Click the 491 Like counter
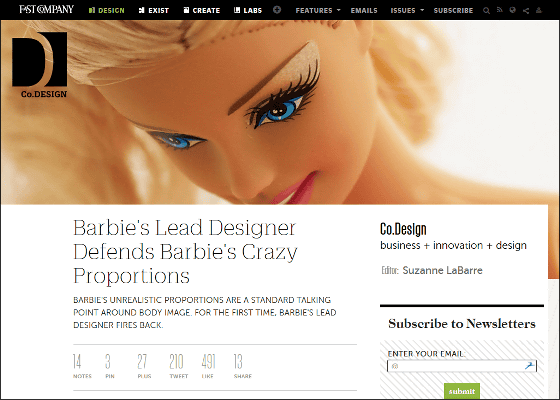This screenshot has height=400, width=560. pyautogui.click(x=208, y=366)
